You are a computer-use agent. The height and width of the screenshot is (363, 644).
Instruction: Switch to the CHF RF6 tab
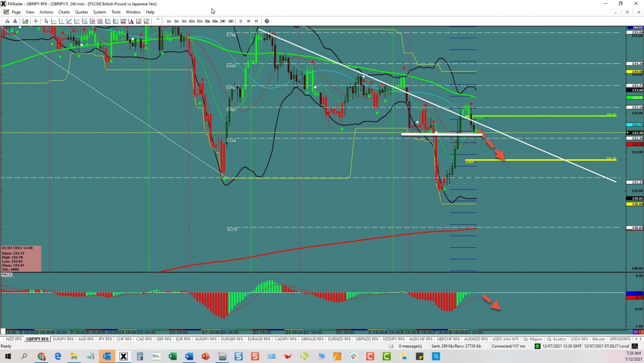tap(124, 339)
